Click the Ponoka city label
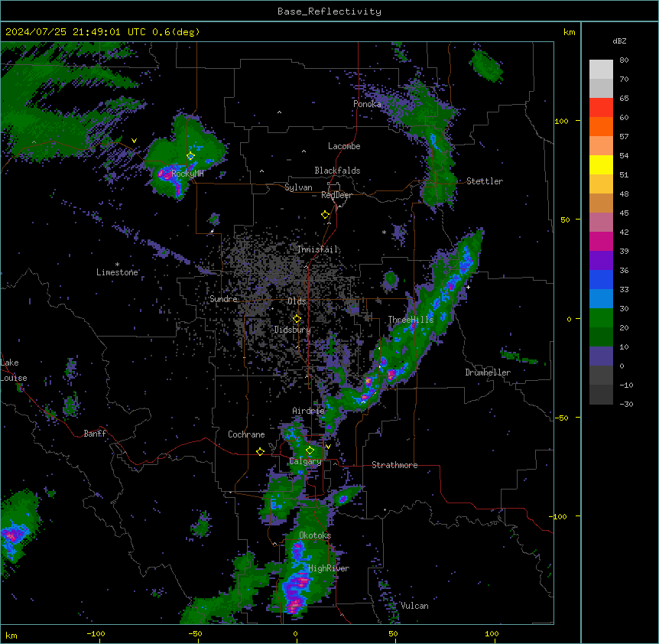Screen dimensions: 659x644 367,104
